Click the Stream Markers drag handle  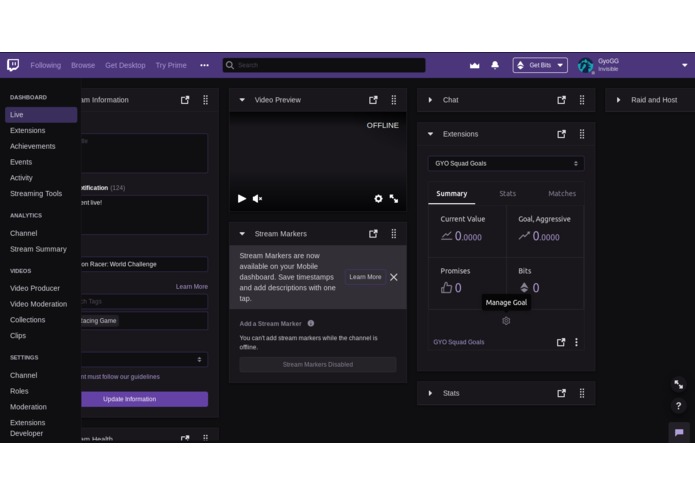pos(394,233)
